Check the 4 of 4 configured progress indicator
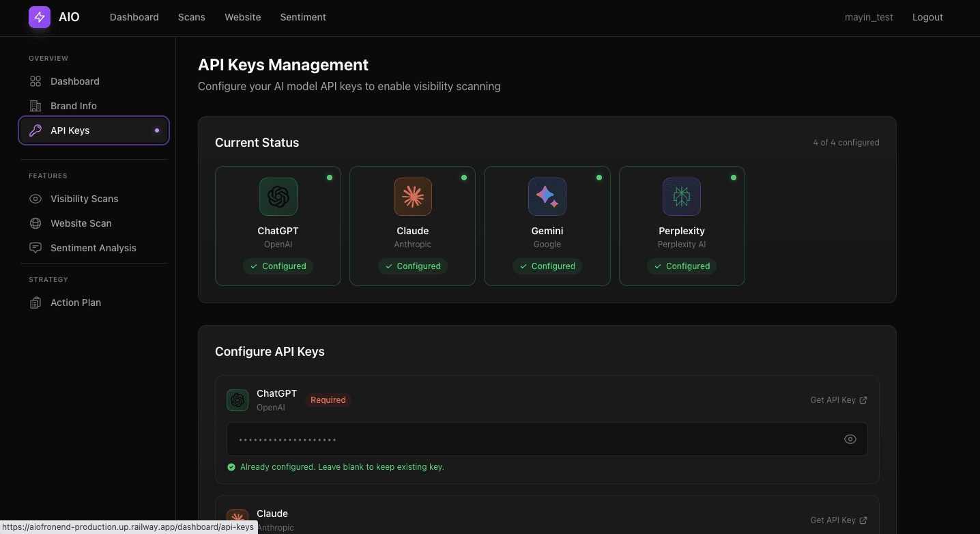The height and width of the screenshot is (534, 980). (x=846, y=142)
